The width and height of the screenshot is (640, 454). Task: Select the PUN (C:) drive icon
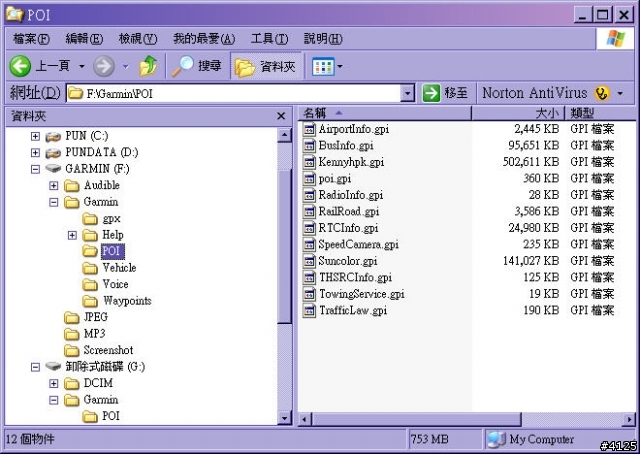tap(53, 136)
